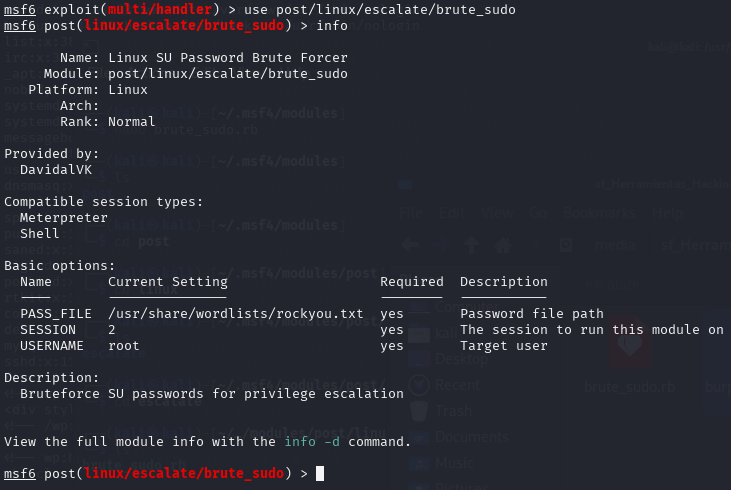Go back with the back arrow
The height and width of the screenshot is (490, 731).
click(x=411, y=244)
